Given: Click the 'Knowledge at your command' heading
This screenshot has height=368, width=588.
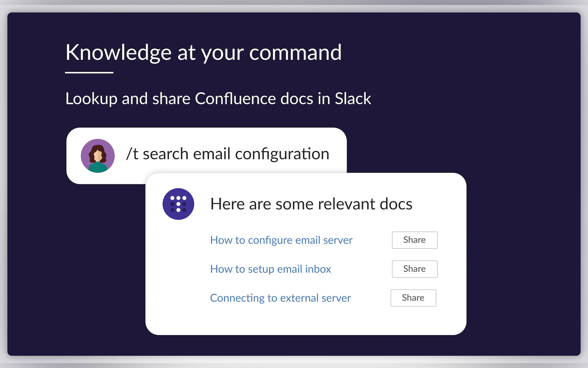Looking at the screenshot, I should [203, 53].
